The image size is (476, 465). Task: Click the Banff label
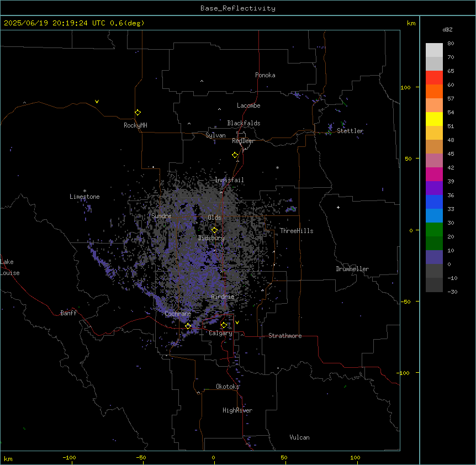[x=68, y=313]
